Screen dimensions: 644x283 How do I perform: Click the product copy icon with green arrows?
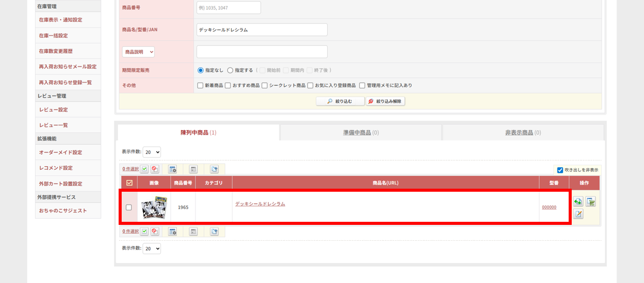point(578,201)
